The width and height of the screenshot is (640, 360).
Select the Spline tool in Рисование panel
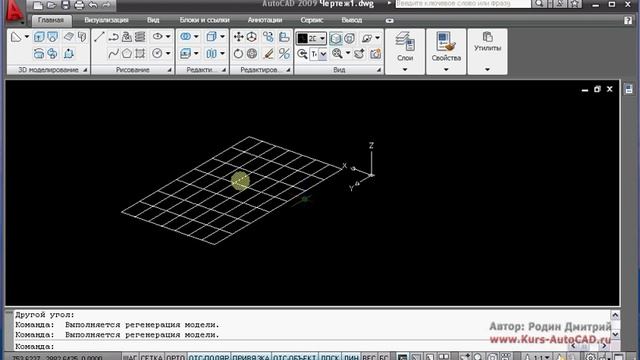113,53
